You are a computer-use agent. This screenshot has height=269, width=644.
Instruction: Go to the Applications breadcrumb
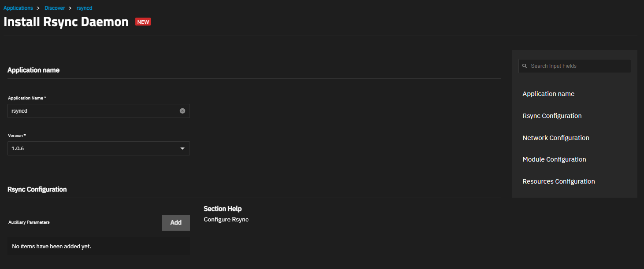click(18, 8)
